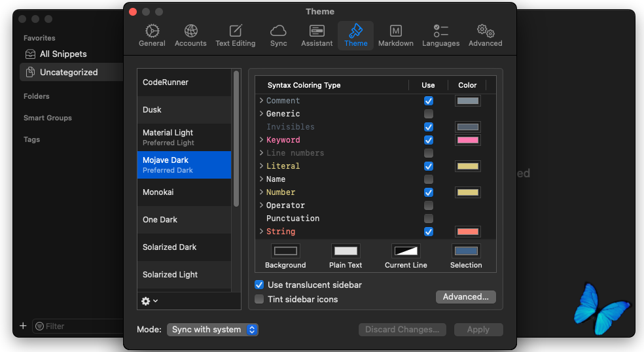Open the Current Line color swatch

(x=406, y=251)
